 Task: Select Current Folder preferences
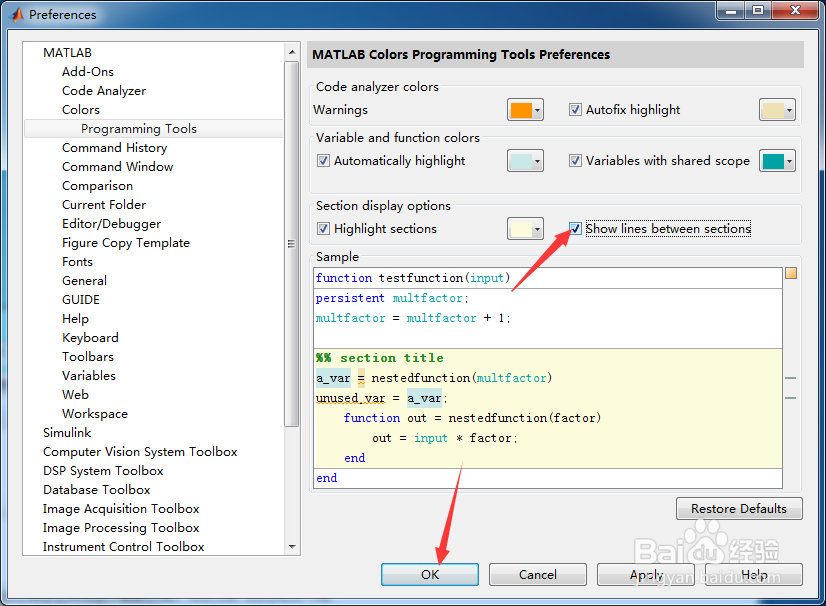click(x=104, y=204)
